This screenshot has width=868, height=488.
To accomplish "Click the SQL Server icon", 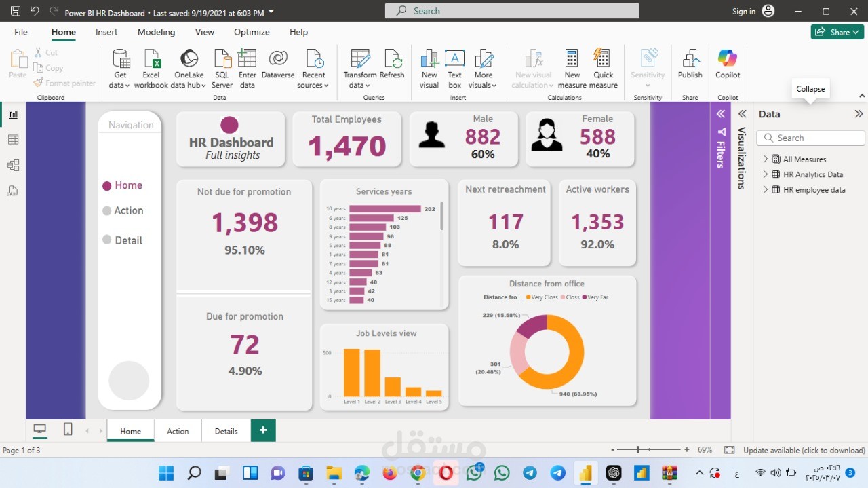I will coord(222,69).
